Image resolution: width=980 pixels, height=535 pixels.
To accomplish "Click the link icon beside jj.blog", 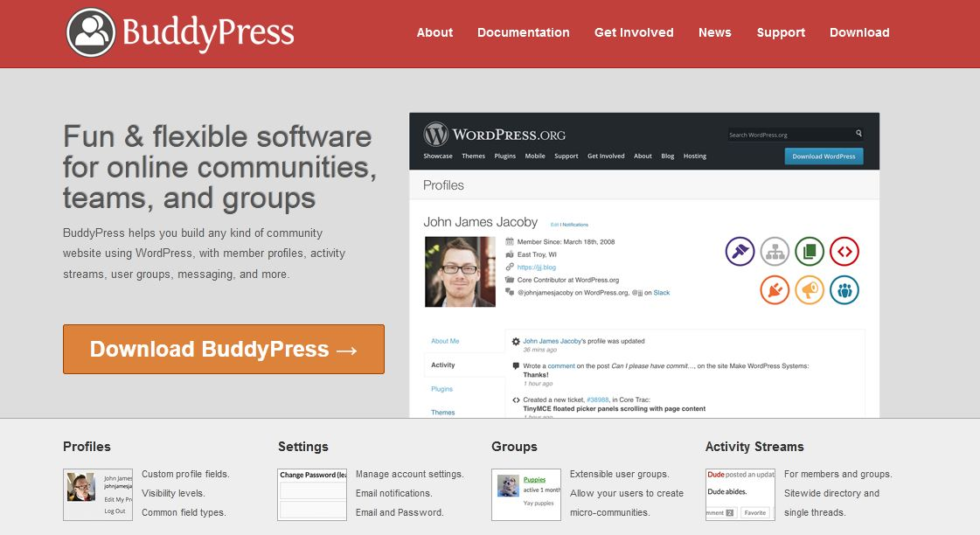I will (510, 267).
